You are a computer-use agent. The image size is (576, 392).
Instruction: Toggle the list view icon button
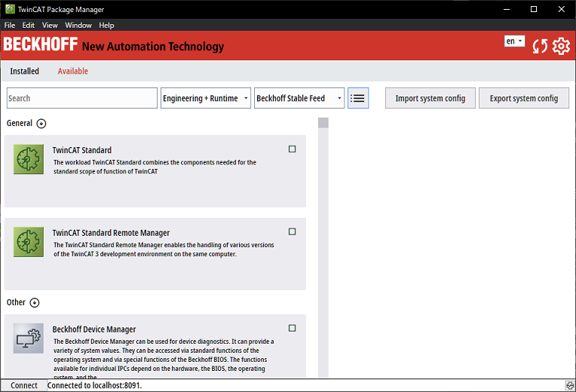pos(358,98)
